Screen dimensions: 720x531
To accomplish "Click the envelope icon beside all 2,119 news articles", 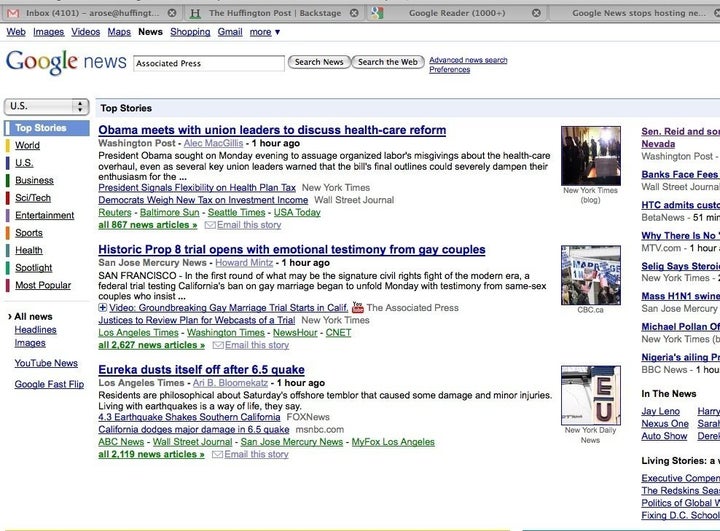I will click(x=217, y=454).
